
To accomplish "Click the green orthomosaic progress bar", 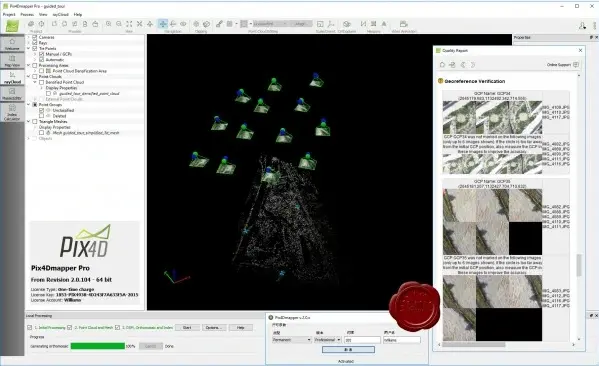I will [98, 346].
